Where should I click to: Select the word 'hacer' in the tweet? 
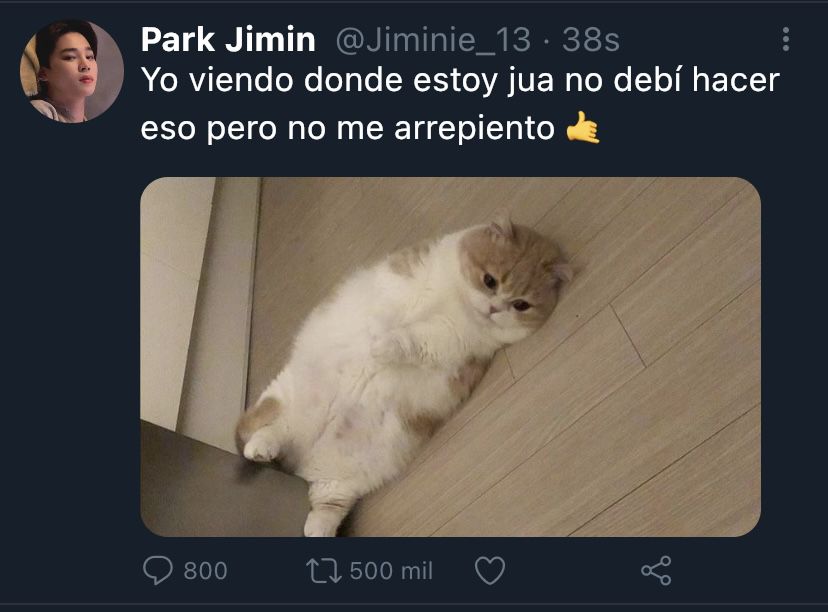(x=736, y=80)
